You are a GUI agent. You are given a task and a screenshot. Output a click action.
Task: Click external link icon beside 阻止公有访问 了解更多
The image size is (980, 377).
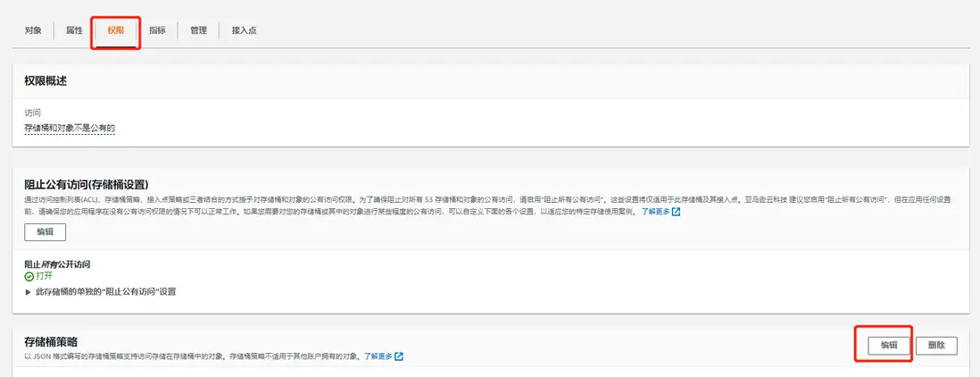tap(677, 212)
